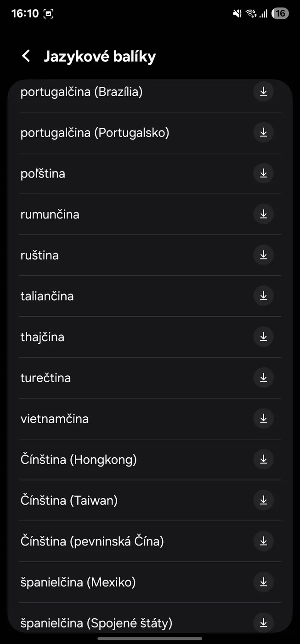Download Čínština (pevninská Čína) pack
300x644 pixels.
[x=263, y=541]
